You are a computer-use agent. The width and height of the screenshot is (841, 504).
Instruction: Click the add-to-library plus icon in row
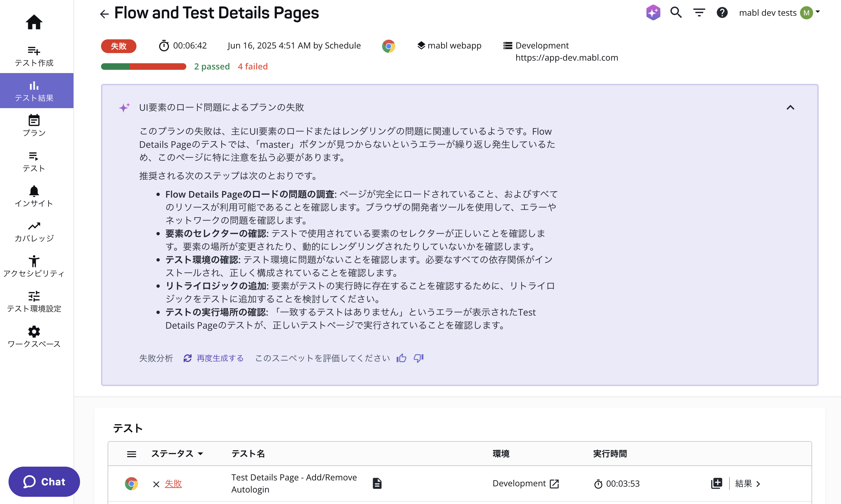[717, 483]
